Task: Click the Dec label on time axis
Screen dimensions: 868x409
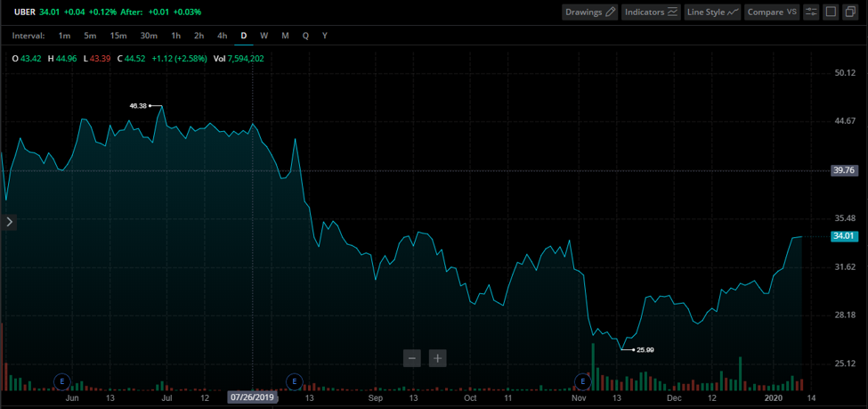Action: pyautogui.click(x=674, y=398)
